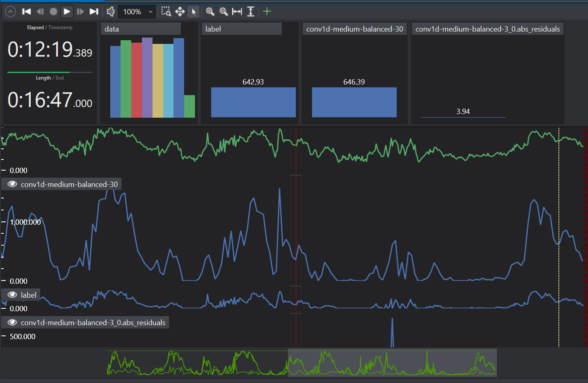Click the dotted resize handle below the green graph

[x=296, y=175]
